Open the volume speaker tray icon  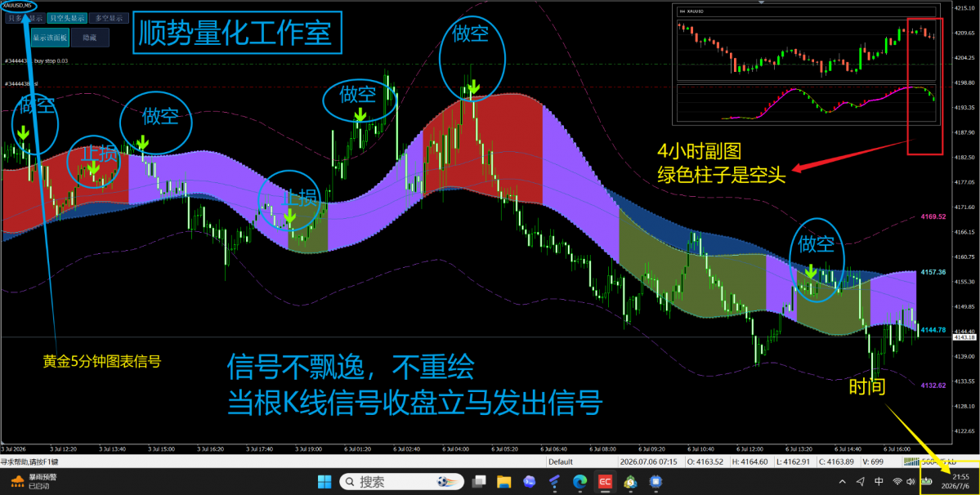tap(911, 481)
